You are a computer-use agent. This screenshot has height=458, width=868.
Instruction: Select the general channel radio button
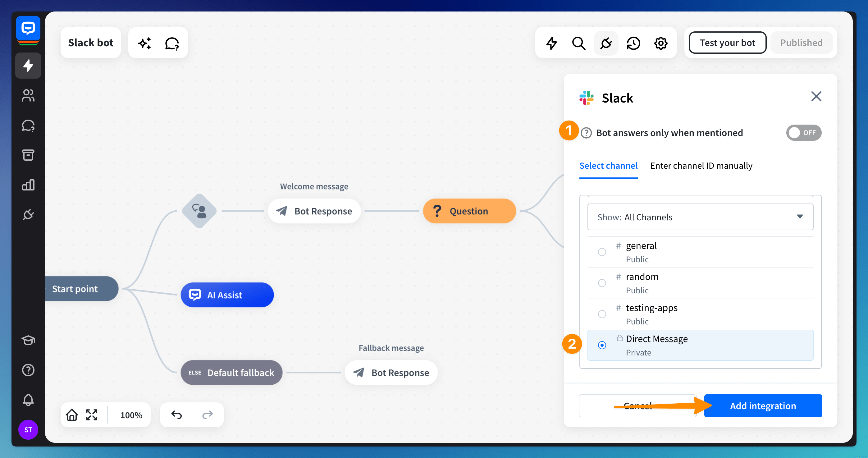point(602,252)
